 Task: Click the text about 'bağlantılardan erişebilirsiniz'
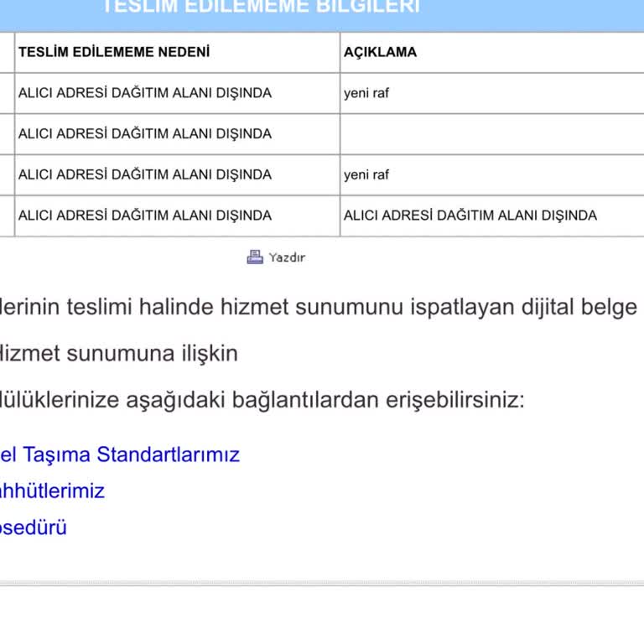(x=262, y=400)
